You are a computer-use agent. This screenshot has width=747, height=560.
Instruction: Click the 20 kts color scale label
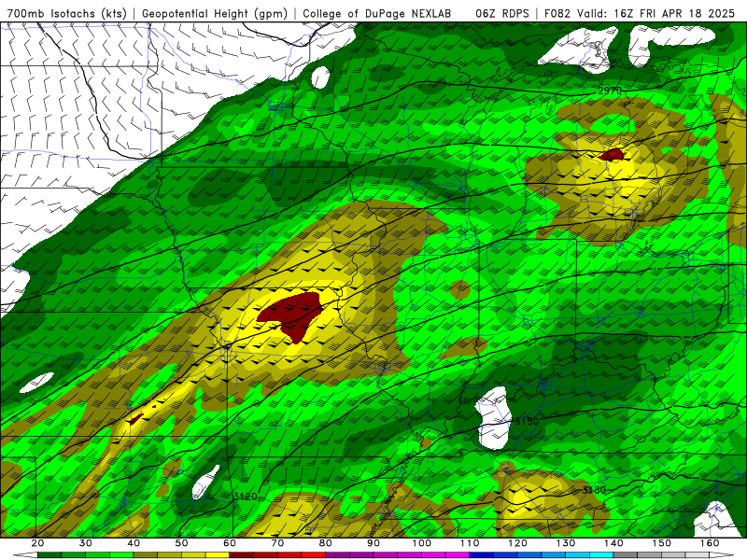(x=37, y=543)
